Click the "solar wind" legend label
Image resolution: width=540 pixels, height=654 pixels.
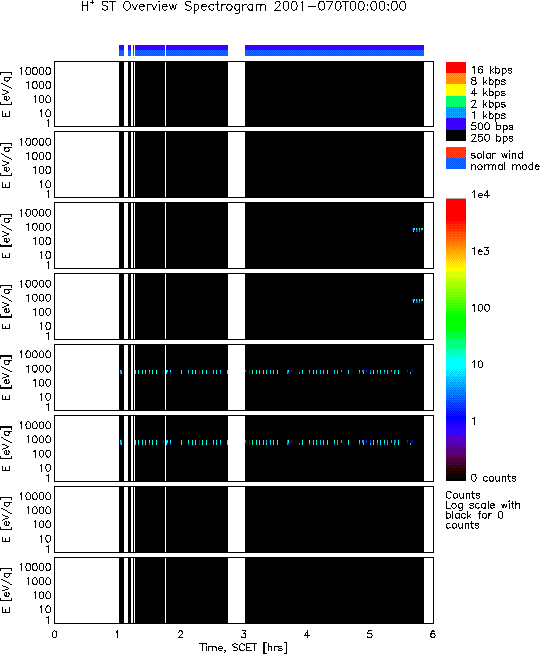coord(497,155)
